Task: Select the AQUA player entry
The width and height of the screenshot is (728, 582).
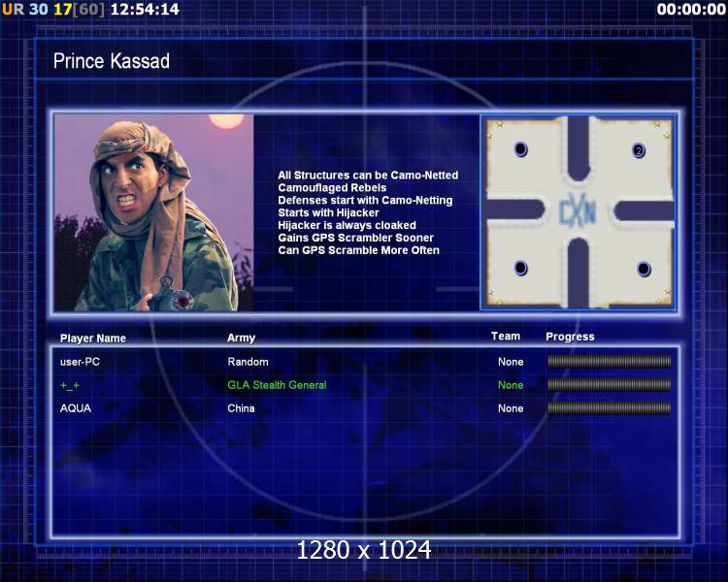Action: (x=76, y=408)
